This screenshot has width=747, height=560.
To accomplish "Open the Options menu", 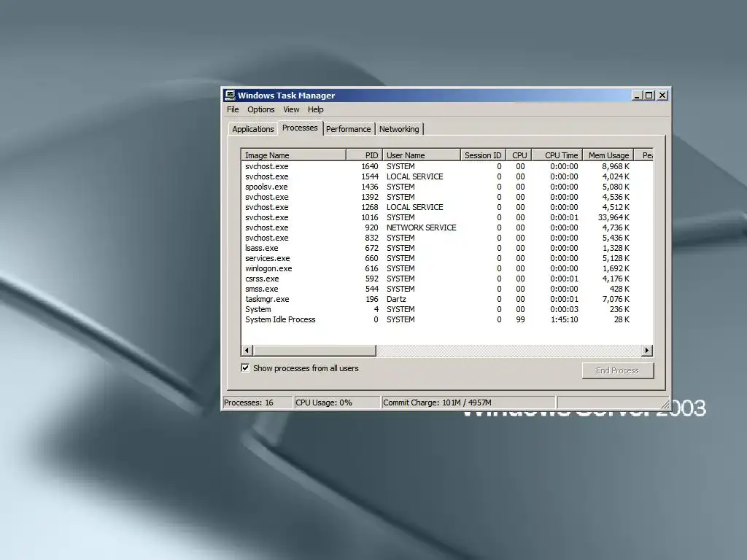I will click(x=260, y=109).
